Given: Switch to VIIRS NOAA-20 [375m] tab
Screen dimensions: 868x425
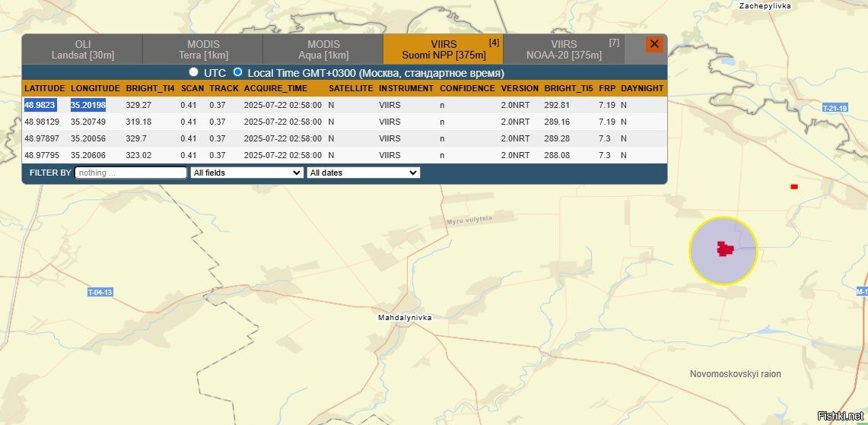Looking at the screenshot, I should coord(564,49).
